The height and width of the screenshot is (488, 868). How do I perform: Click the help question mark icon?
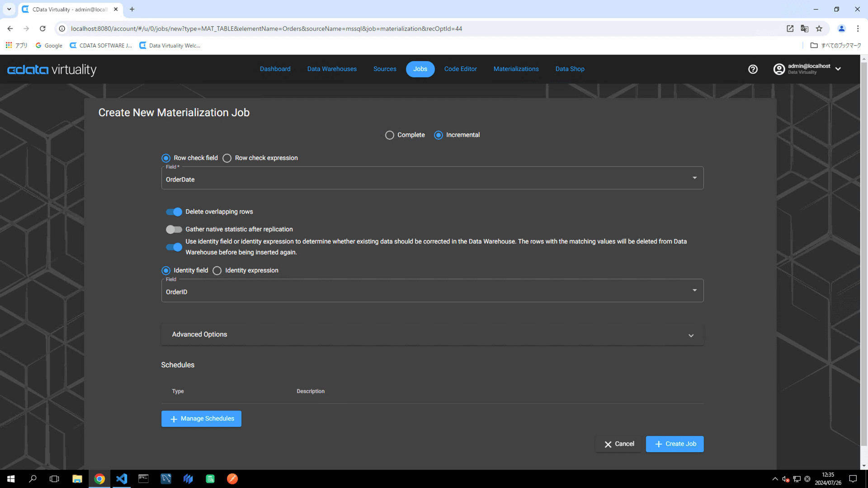pyautogui.click(x=753, y=69)
